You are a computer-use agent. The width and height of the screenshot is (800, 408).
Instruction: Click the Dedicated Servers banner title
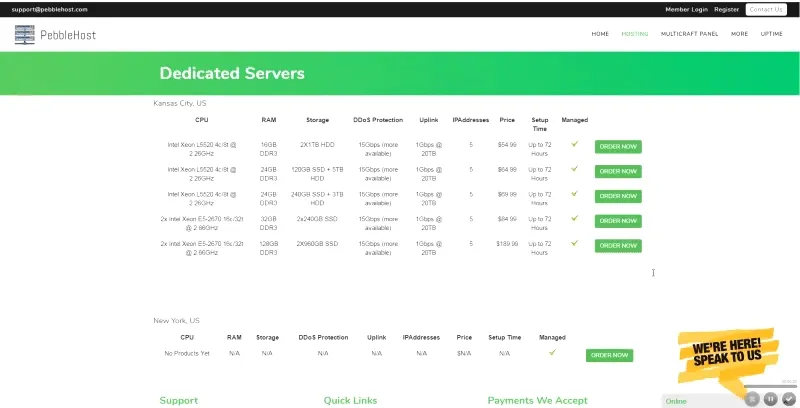(x=232, y=73)
